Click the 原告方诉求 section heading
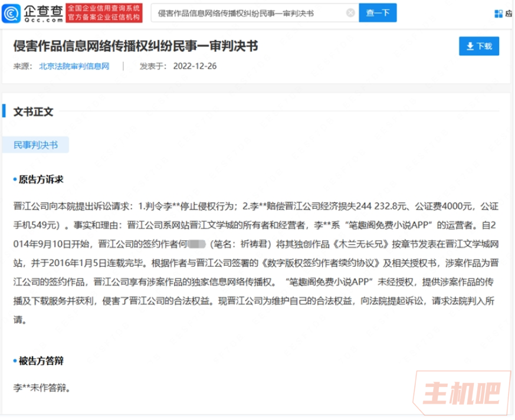515x420 pixels. tap(41, 179)
